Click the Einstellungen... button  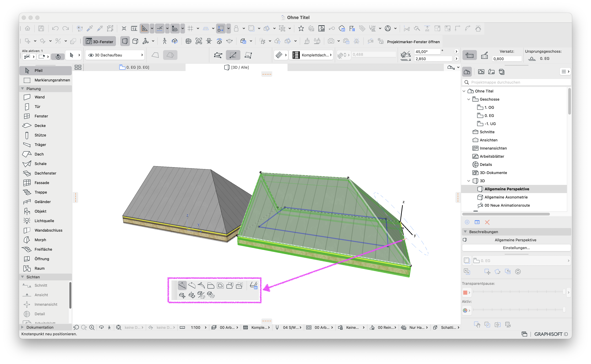click(x=516, y=248)
